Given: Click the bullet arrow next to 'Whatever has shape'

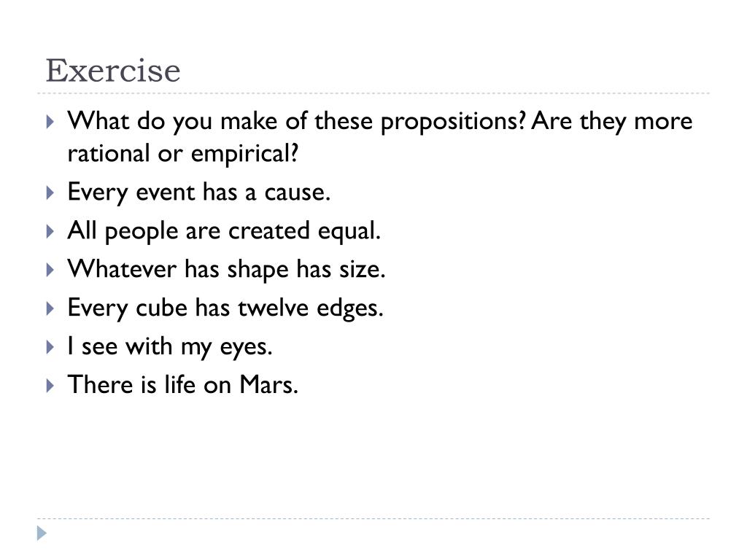Looking at the screenshot, I should click(50, 270).
